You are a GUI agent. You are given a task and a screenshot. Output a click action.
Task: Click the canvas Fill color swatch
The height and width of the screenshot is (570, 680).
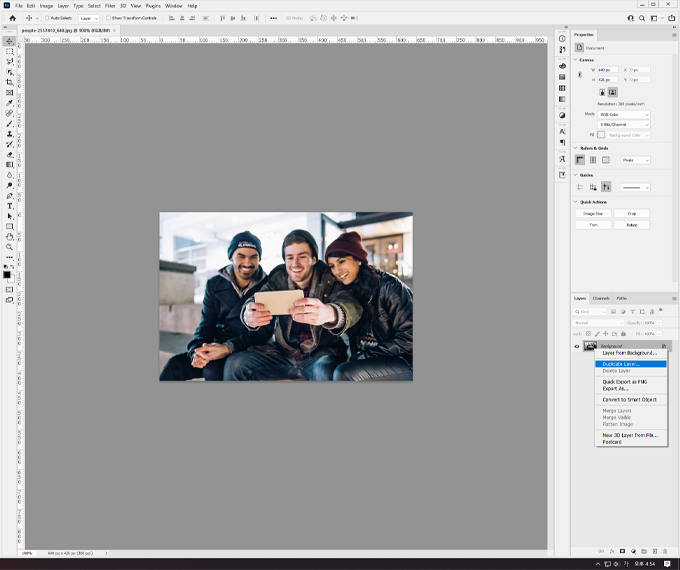[x=601, y=135]
